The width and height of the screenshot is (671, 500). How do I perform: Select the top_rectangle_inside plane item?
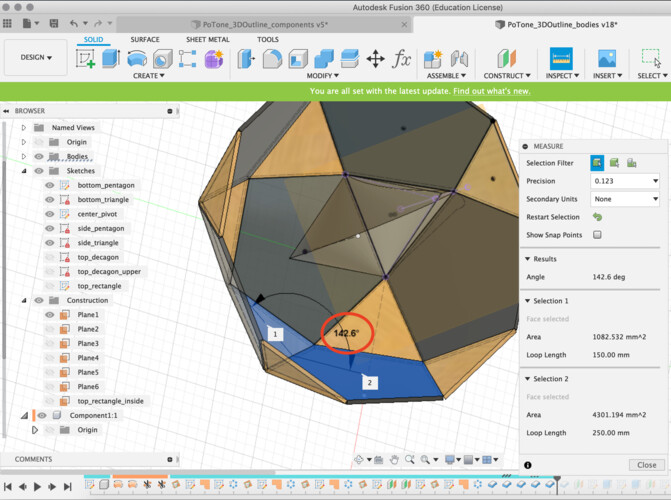click(x=110, y=401)
